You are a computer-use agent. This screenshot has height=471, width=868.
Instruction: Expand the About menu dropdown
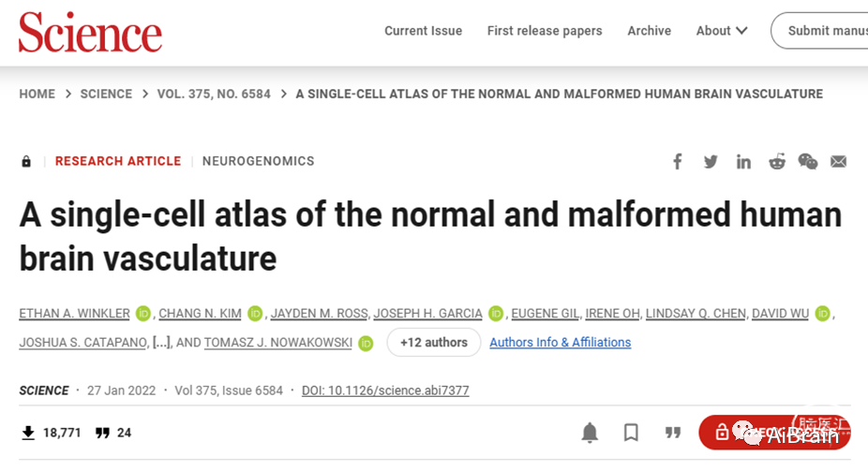722,31
